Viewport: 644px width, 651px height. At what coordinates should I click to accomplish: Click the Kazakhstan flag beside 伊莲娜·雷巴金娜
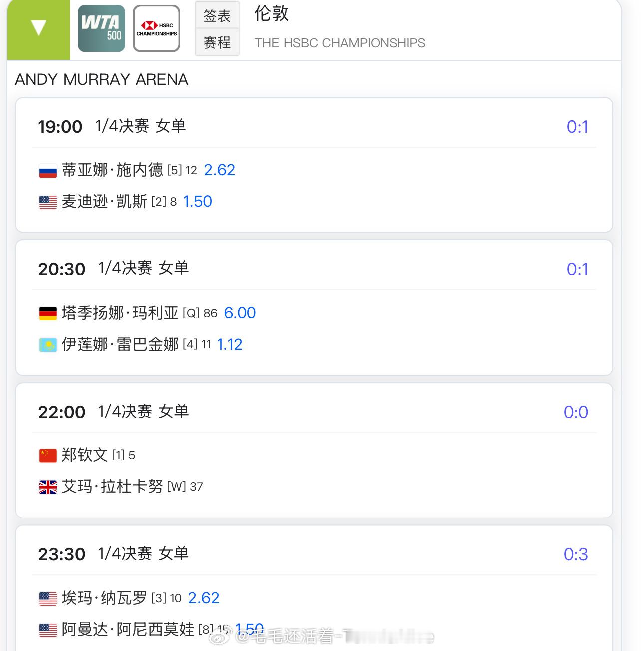coord(48,345)
